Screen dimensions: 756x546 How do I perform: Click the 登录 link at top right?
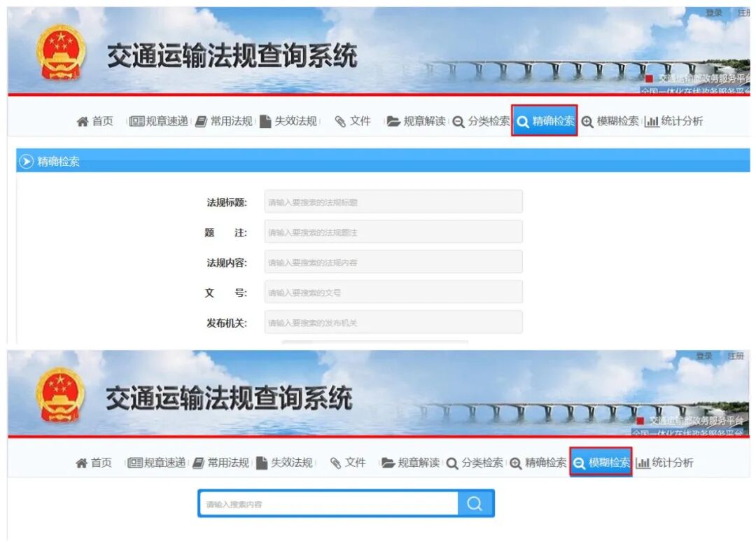(x=713, y=12)
